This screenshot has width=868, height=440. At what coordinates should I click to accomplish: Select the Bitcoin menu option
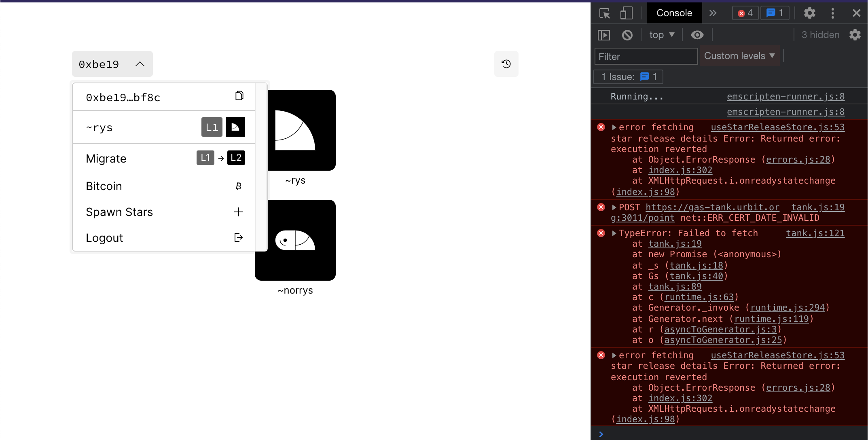click(104, 186)
